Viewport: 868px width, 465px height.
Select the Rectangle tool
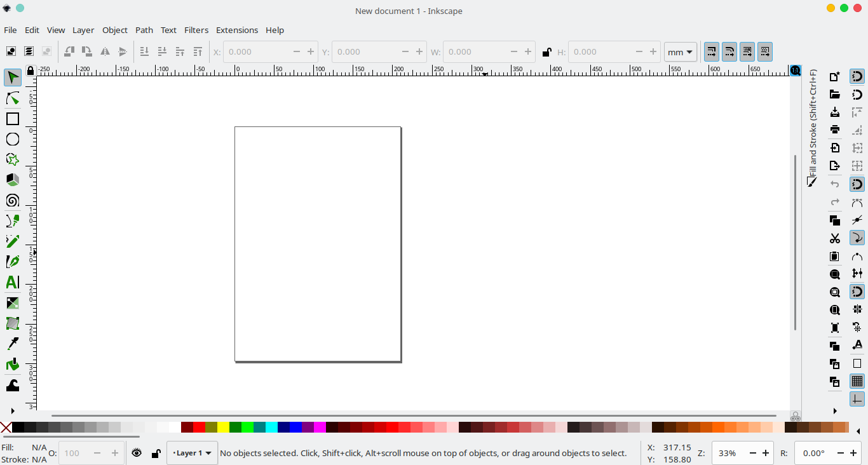click(x=13, y=119)
